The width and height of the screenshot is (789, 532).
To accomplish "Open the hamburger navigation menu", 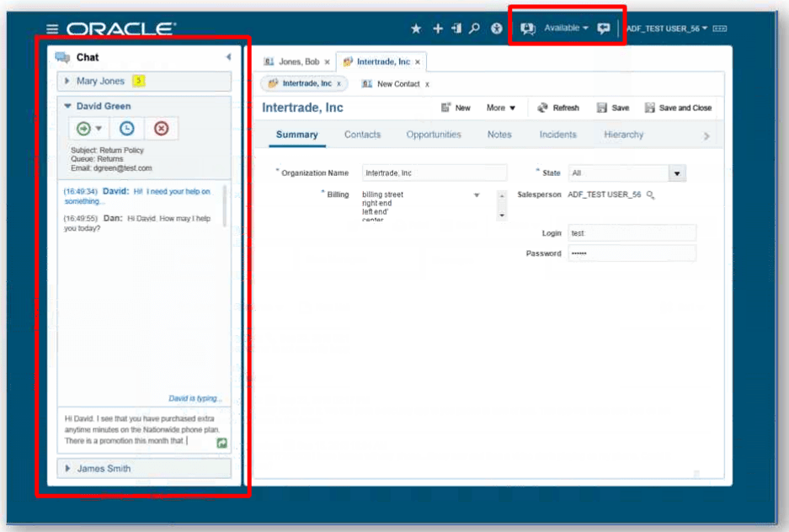I will pyautogui.click(x=53, y=29).
